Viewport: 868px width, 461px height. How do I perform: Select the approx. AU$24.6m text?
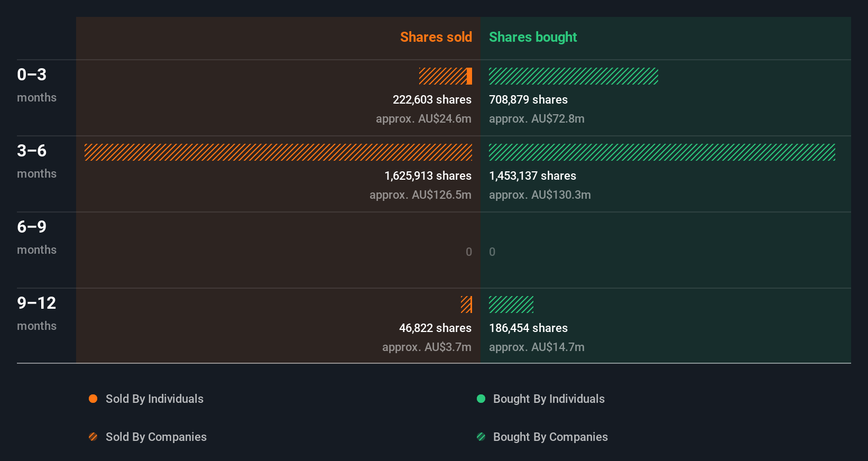click(423, 118)
